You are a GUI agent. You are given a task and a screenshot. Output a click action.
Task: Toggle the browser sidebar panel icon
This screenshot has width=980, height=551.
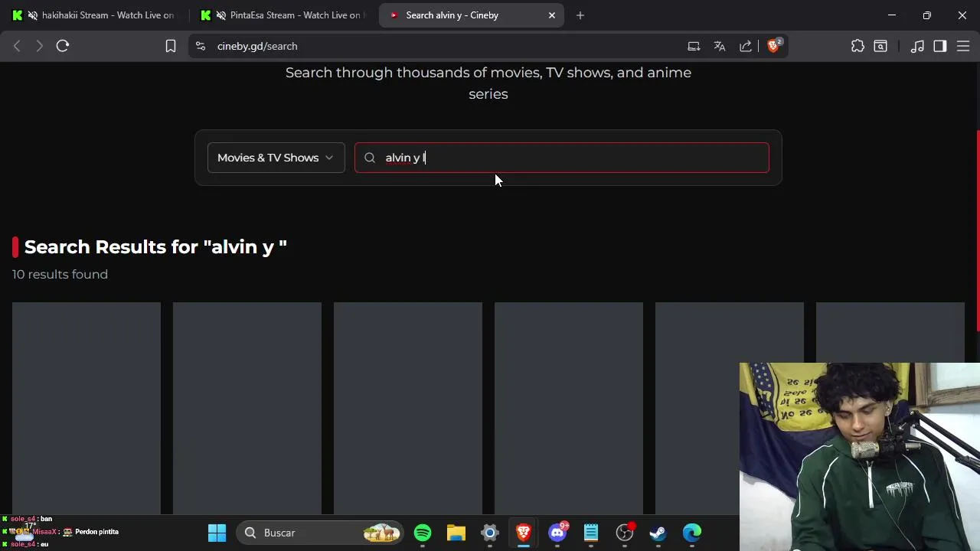(940, 46)
